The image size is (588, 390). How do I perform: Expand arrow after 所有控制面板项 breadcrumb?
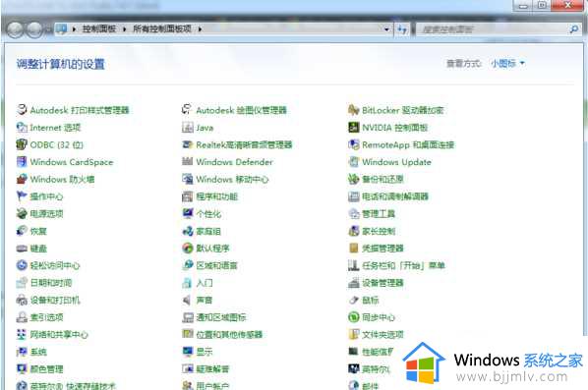click(x=200, y=28)
